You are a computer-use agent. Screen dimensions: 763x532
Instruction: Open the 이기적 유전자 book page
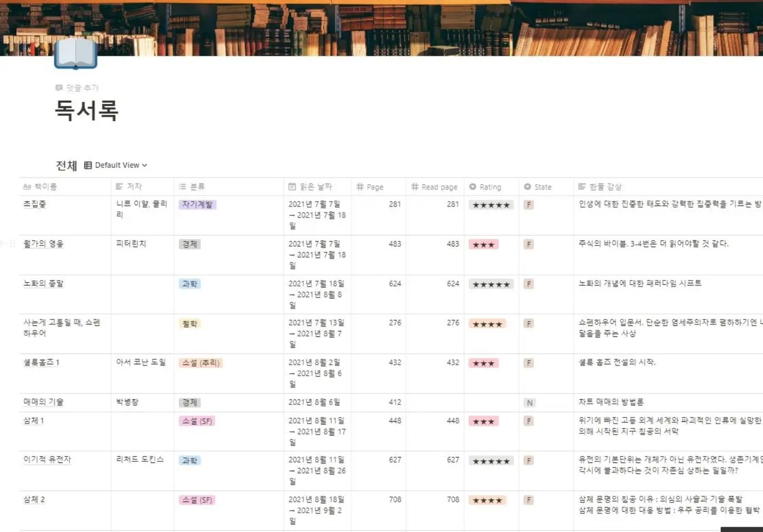point(47,460)
